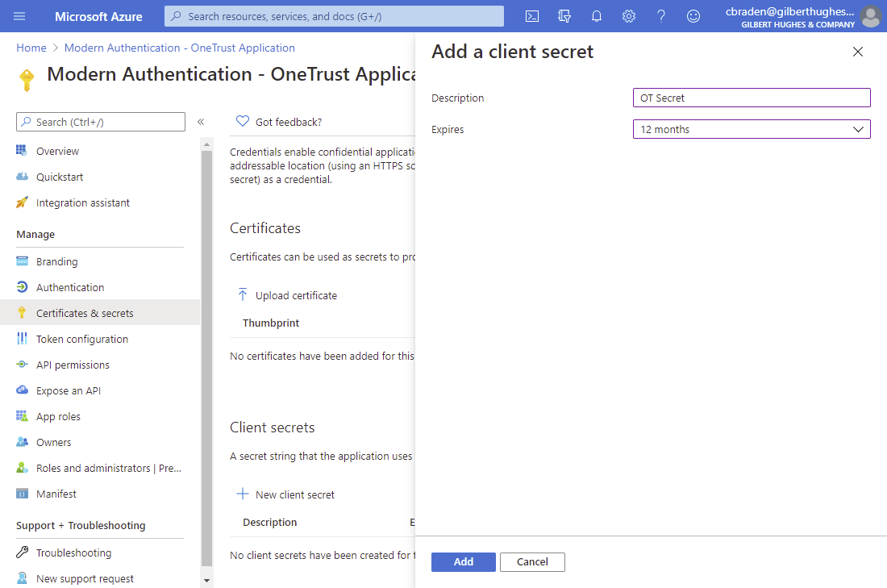Collapse the left navigation menu chevrons
This screenshot has height=588, width=887.
[200, 122]
